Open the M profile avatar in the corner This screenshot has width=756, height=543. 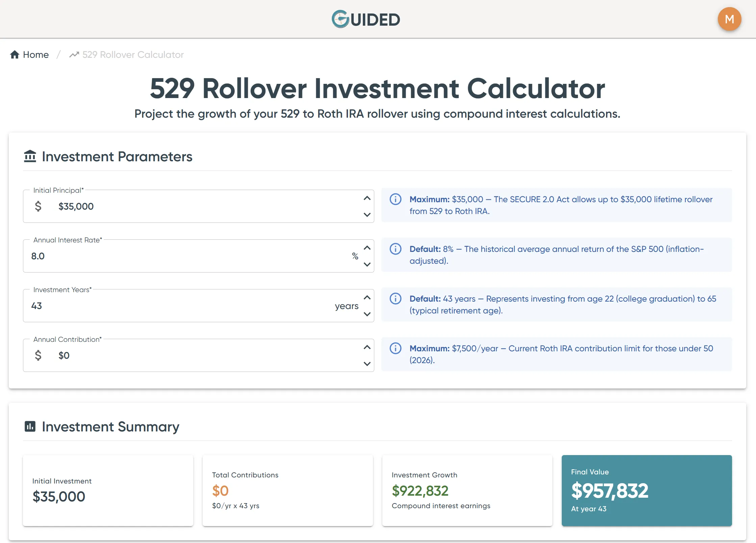(729, 19)
